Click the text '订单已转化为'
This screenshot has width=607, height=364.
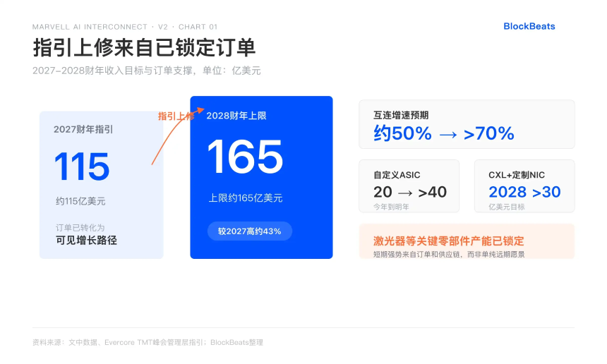pyautogui.click(x=80, y=227)
